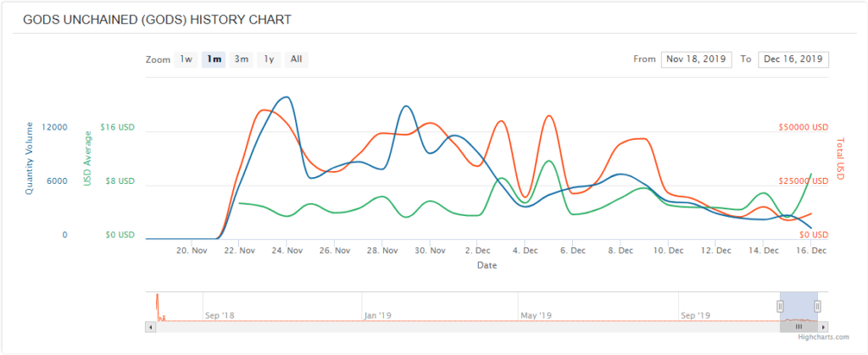
Task: Click the $50000 USD axis label
Action: 804,127
